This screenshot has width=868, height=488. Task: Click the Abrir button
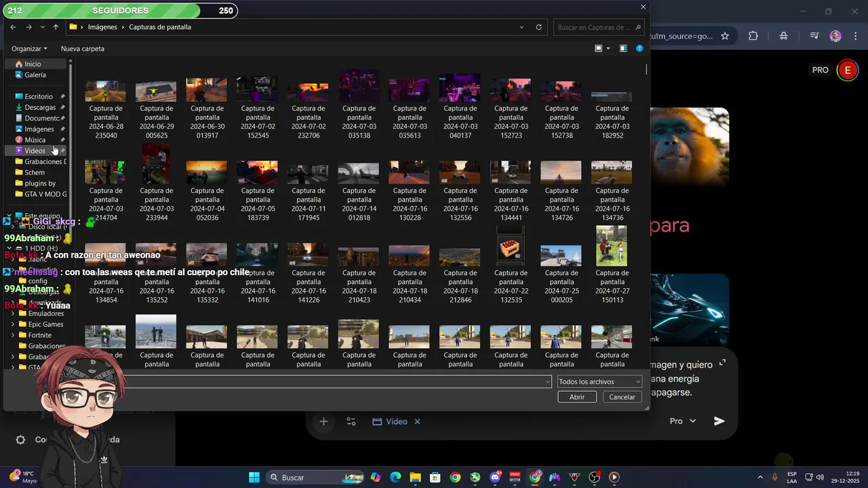[x=577, y=397]
